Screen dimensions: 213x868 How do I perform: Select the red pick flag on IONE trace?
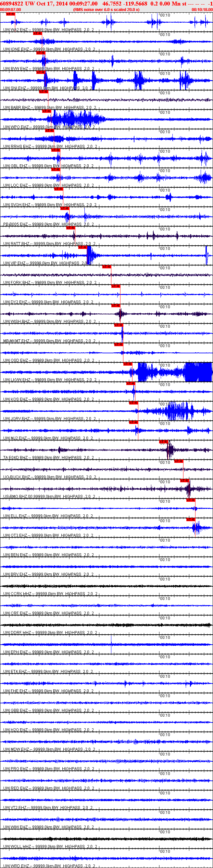click(37, 33)
